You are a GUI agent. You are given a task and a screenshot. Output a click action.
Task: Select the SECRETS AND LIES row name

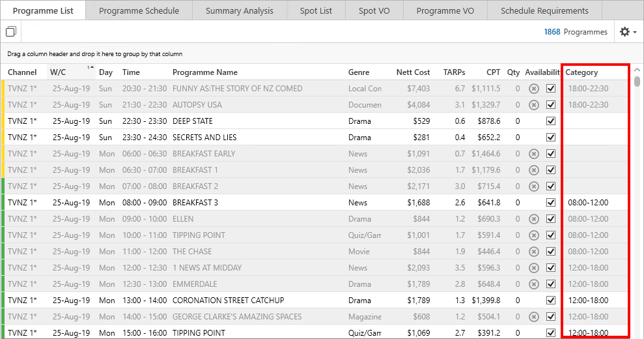(x=204, y=138)
